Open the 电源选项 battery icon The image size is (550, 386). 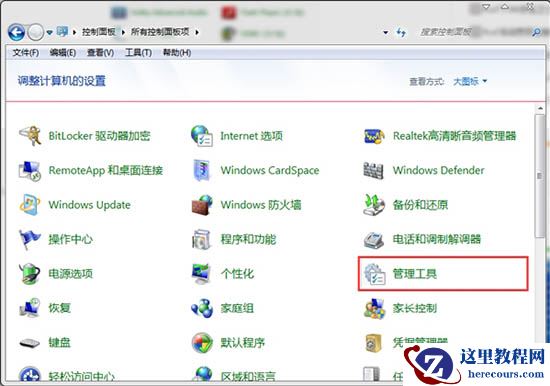point(29,273)
